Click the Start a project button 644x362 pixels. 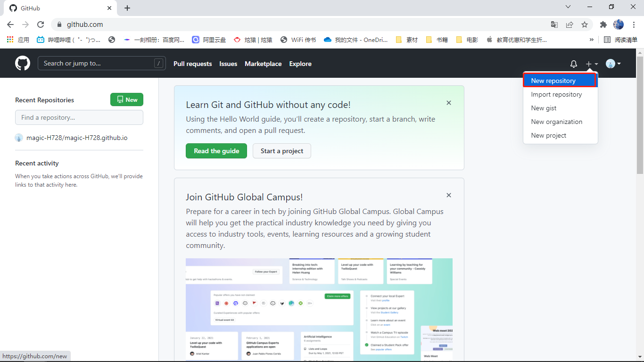pyautogui.click(x=282, y=151)
